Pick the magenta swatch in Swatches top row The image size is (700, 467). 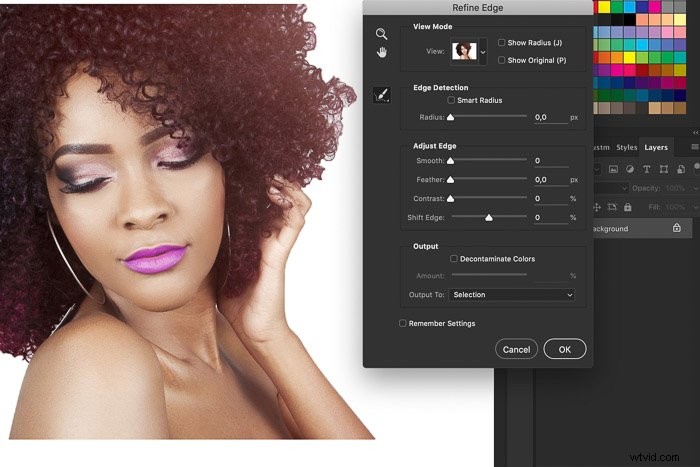click(x=655, y=7)
